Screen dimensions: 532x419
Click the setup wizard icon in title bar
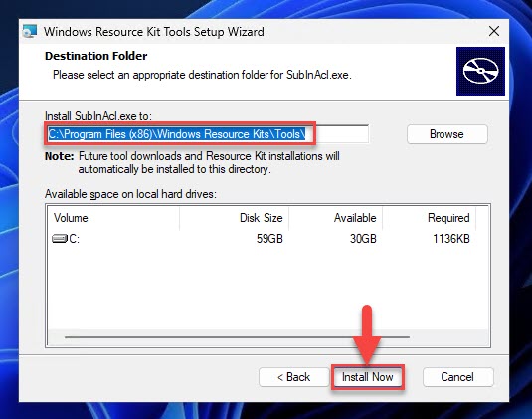[x=30, y=31]
